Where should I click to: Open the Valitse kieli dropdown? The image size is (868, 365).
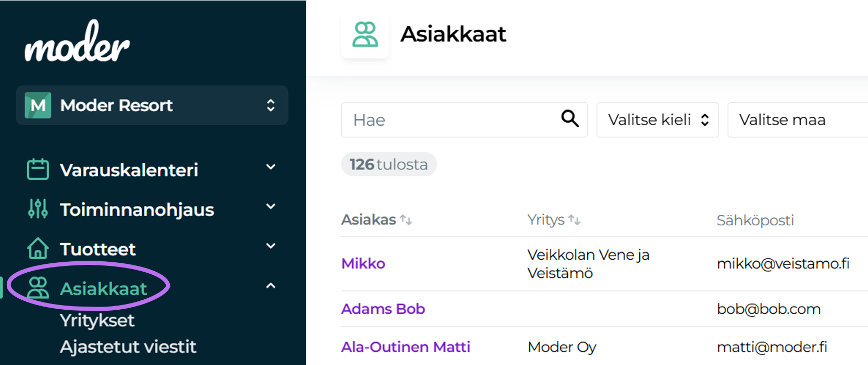click(x=658, y=119)
